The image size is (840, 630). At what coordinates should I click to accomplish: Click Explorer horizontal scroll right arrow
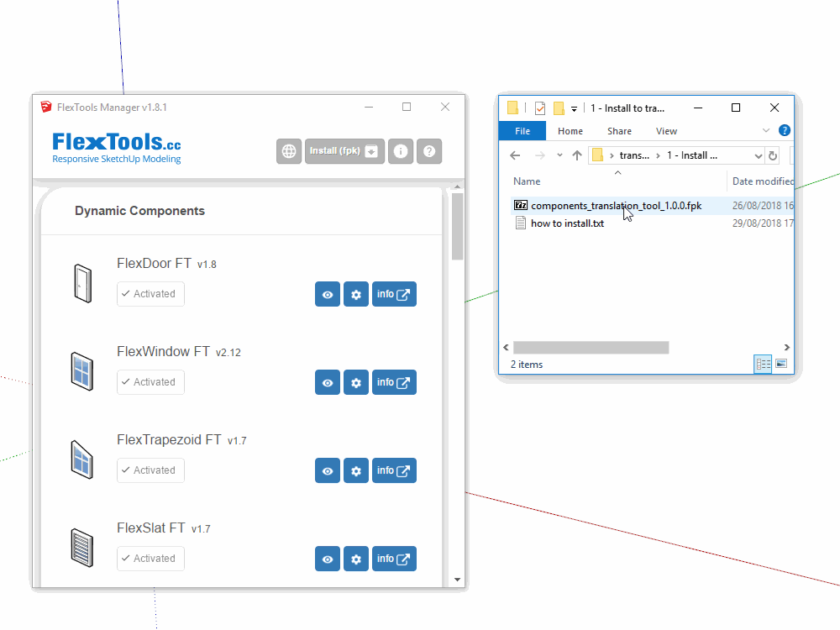[786, 348]
